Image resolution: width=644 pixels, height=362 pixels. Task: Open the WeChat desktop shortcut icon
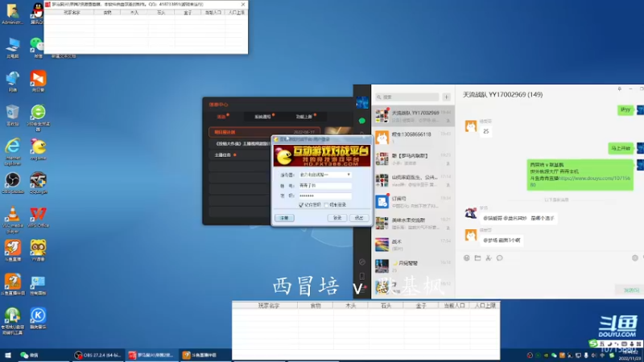point(37,47)
